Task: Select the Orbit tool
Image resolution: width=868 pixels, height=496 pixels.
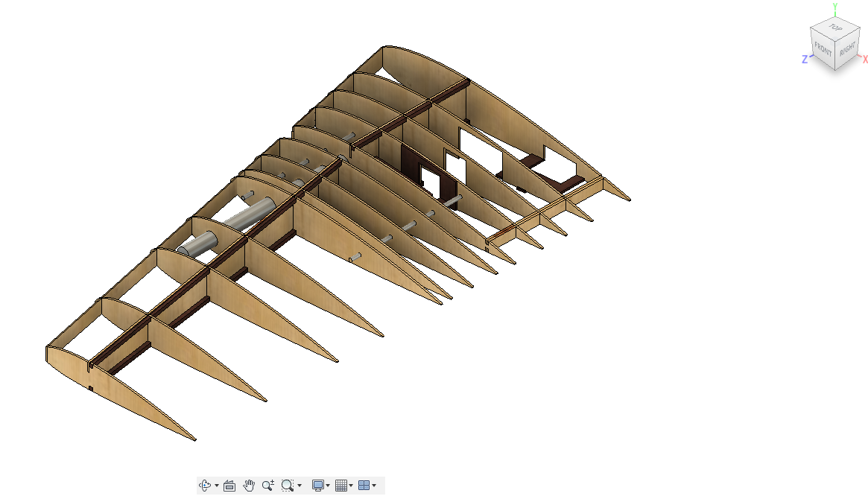Action: pos(206,486)
